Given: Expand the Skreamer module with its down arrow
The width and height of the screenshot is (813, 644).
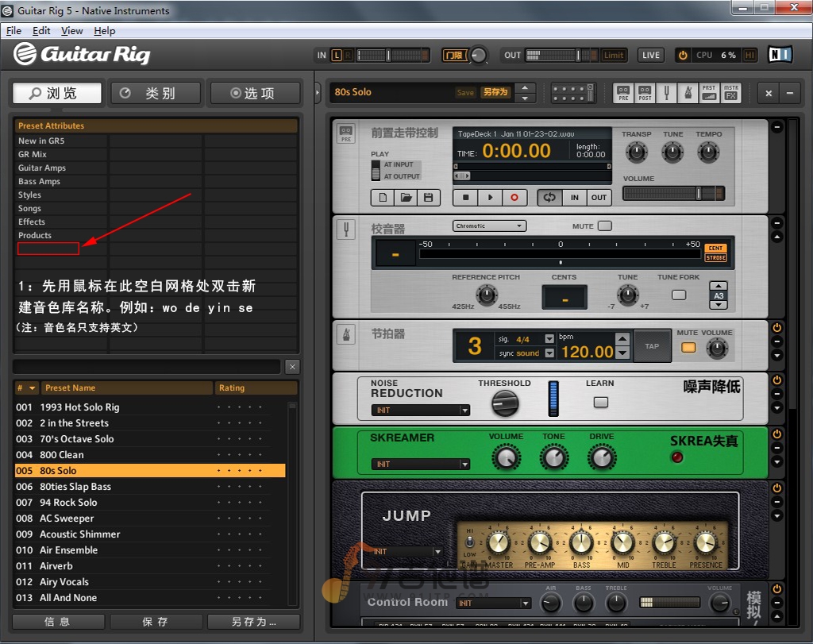Looking at the screenshot, I should pos(776,462).
